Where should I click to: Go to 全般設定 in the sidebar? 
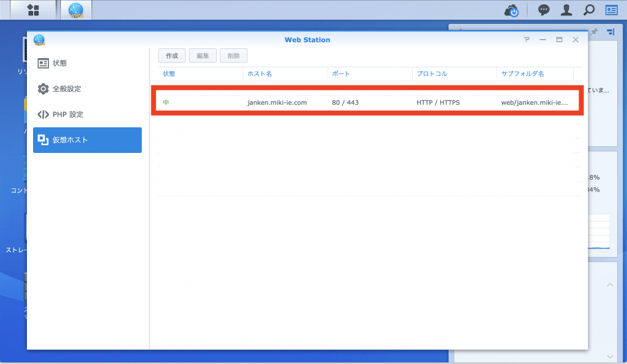(x=87, y=89)
